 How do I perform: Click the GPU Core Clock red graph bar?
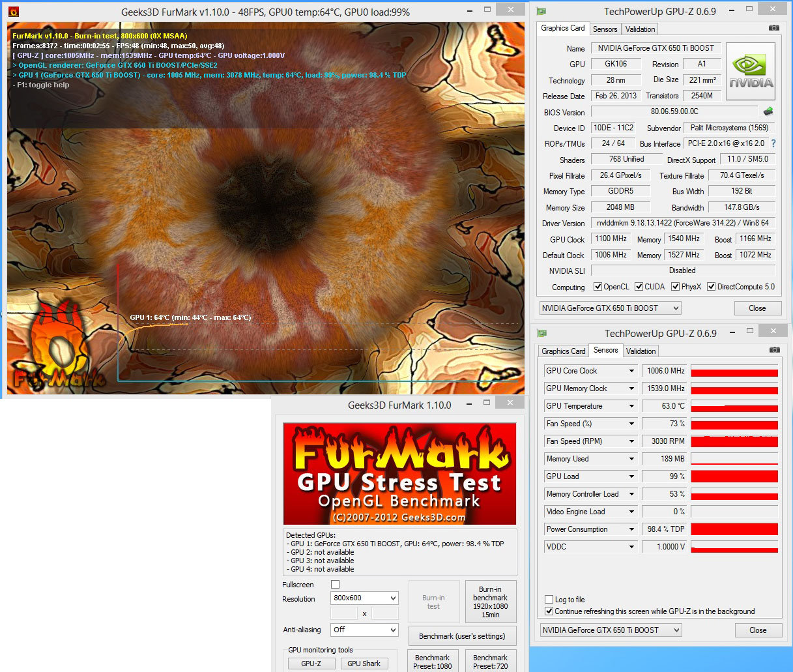(734, 371)
